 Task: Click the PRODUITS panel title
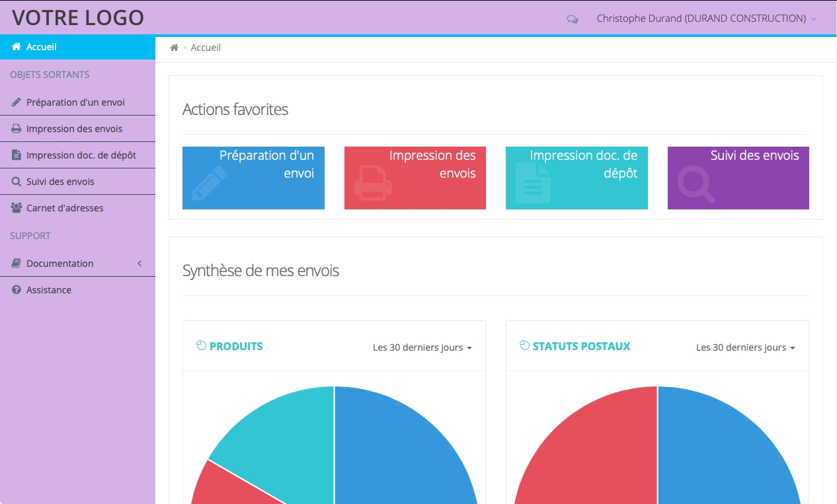pos(236,346)
